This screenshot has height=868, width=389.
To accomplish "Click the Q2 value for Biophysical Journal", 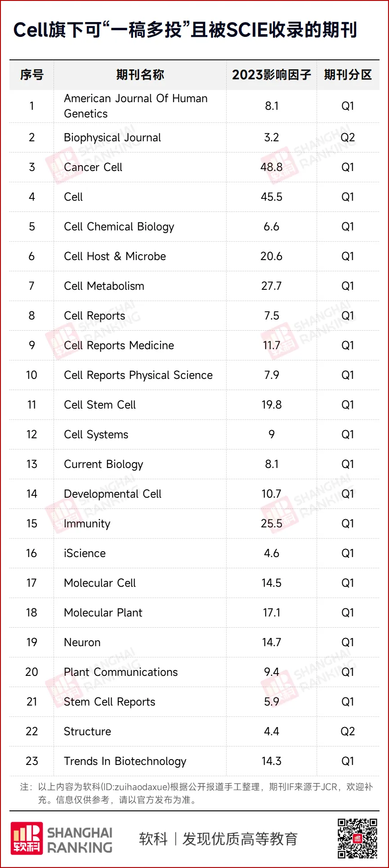I will point(348,138).
